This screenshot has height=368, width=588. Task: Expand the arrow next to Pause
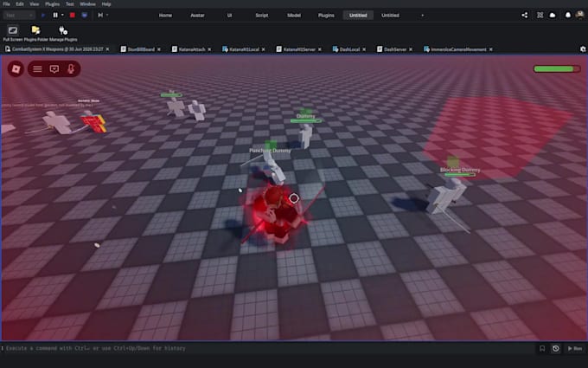[x=62, y=15]
